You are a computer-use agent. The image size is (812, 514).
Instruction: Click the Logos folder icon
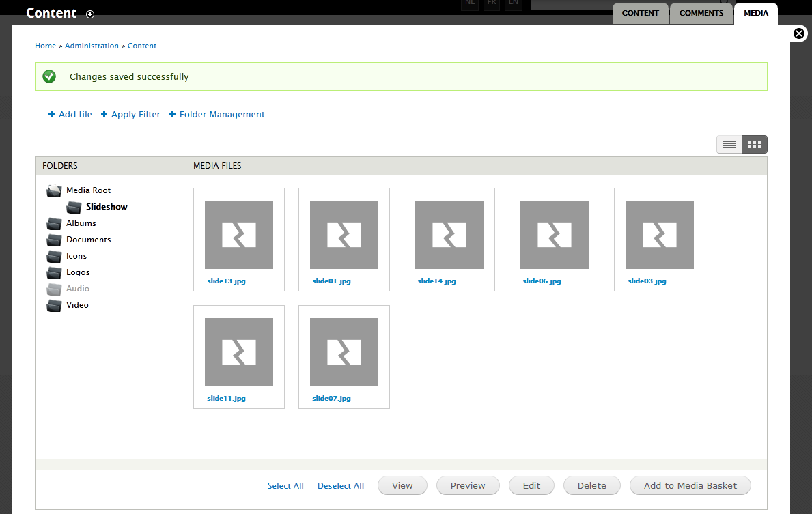pos(54,273)
